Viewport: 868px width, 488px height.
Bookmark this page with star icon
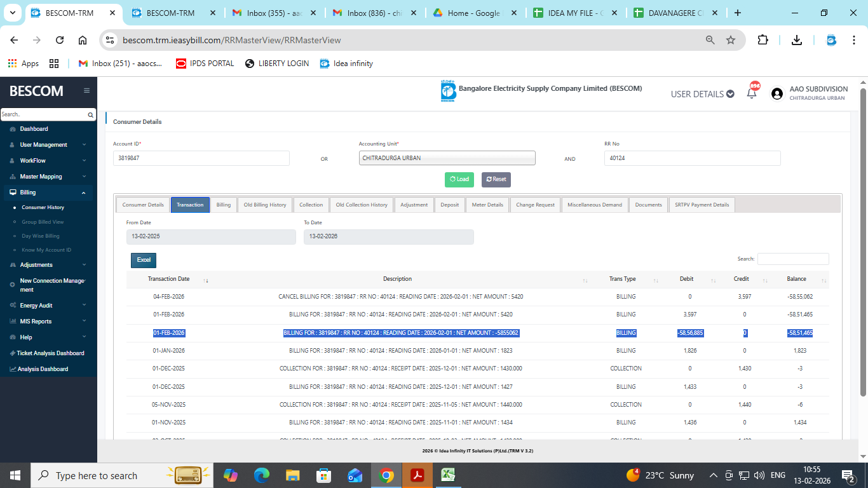click(731, 40)
